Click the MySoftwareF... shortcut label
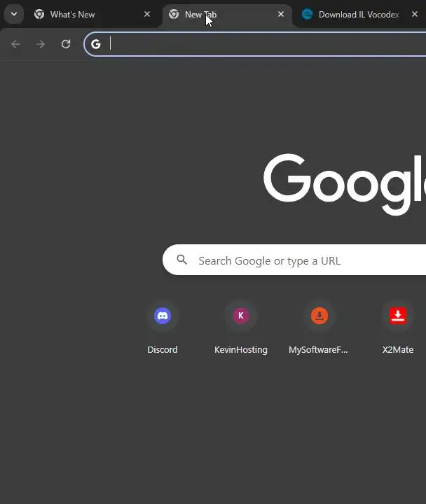The height and width of the screenshot is (504, 426). (x=318, y=350)
